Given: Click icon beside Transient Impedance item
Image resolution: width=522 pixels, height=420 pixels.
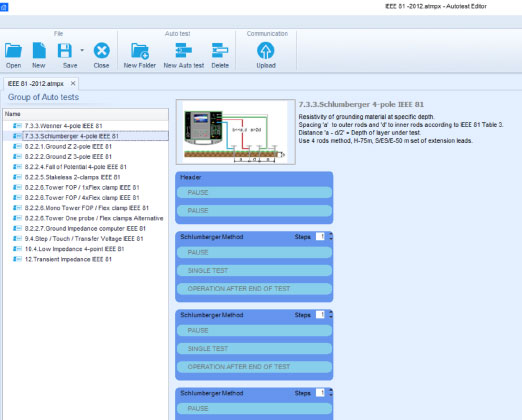Looking at the screenshot, I should point(17,259).
